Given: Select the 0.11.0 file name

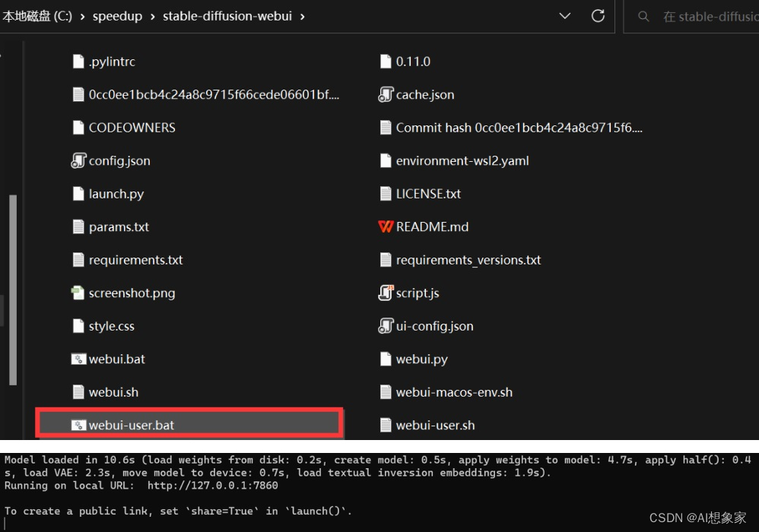Looking at the screenshot, I should pyautogui.click(x=413, y=62).
